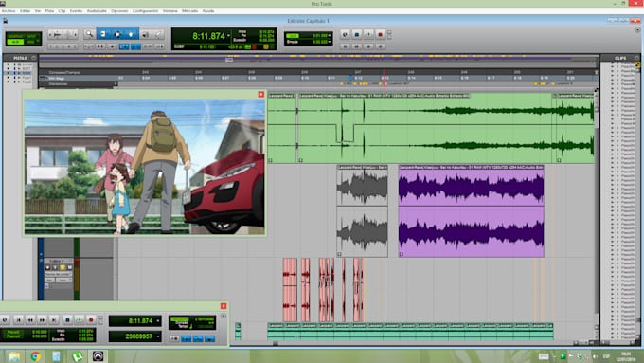Image resolution: width=644 pixels, height=363 pixels.
Task: Record-enable the Edición 1 track
Action: click(47, 267)
